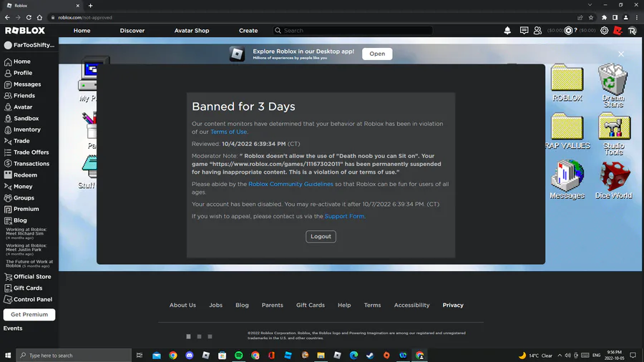The width and height of the screenshot is (644, 362).
Task: Open Avatar Shop in top navigation
Action: [192, 30]
